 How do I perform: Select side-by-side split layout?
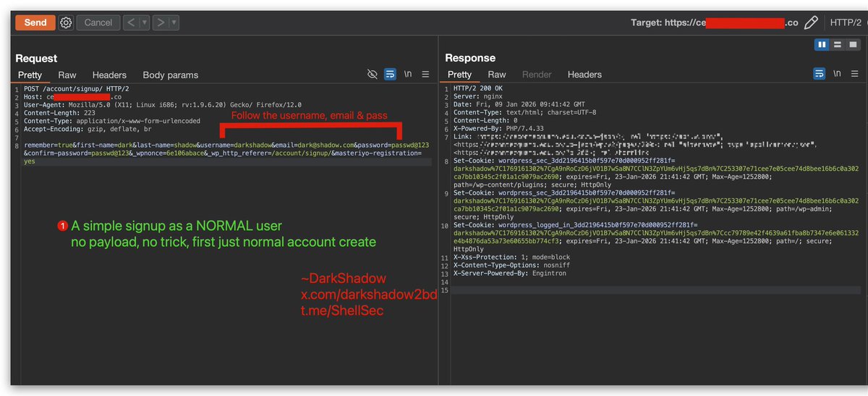822,44
